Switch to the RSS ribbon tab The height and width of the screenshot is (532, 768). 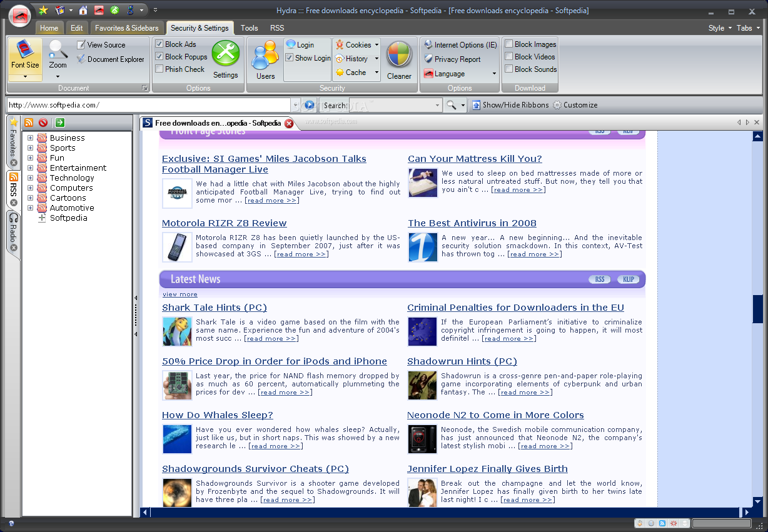click(x=277, y=28)
